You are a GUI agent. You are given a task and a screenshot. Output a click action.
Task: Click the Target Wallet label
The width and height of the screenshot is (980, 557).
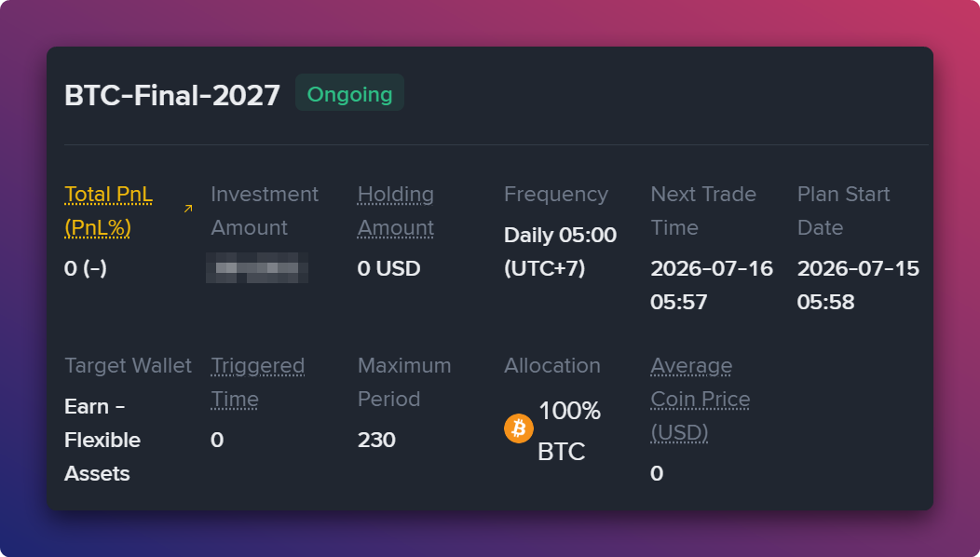click(x=128, y=365)
